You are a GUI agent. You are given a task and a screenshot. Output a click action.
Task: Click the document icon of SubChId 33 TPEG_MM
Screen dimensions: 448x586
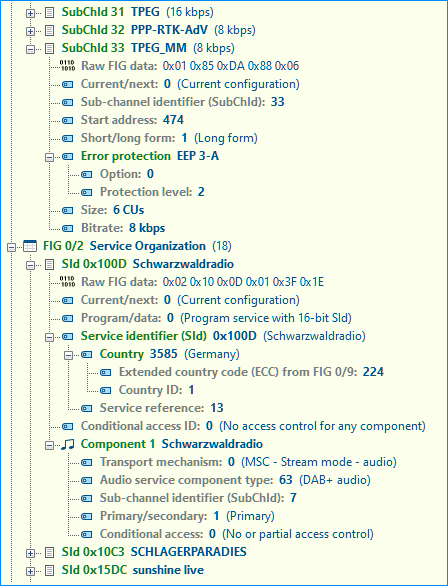point(49,48)
